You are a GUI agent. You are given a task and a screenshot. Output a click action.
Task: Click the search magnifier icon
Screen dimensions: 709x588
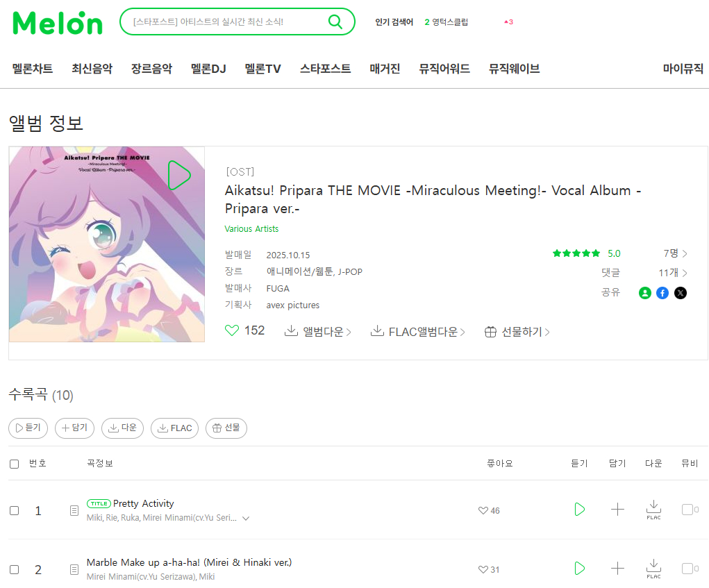(x=335, y=22)
